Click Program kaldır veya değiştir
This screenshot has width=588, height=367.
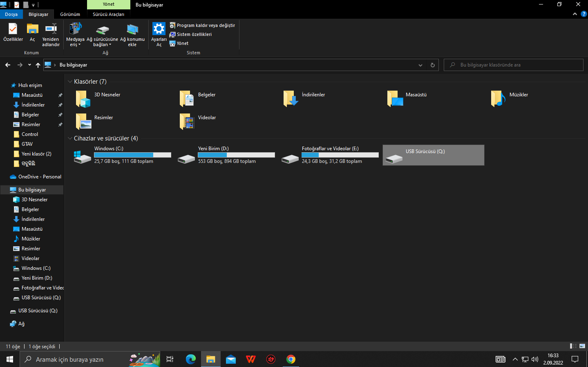point(202,25)
